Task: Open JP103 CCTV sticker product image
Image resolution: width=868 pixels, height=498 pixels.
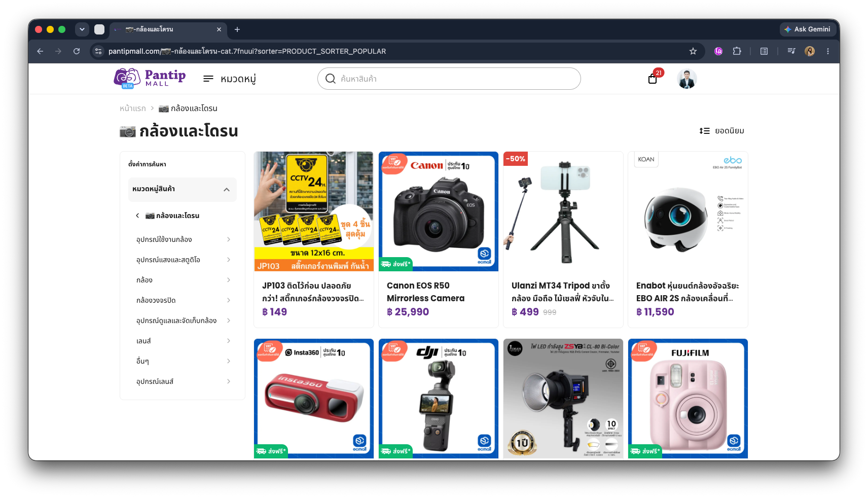Action: tap(314, 211)
